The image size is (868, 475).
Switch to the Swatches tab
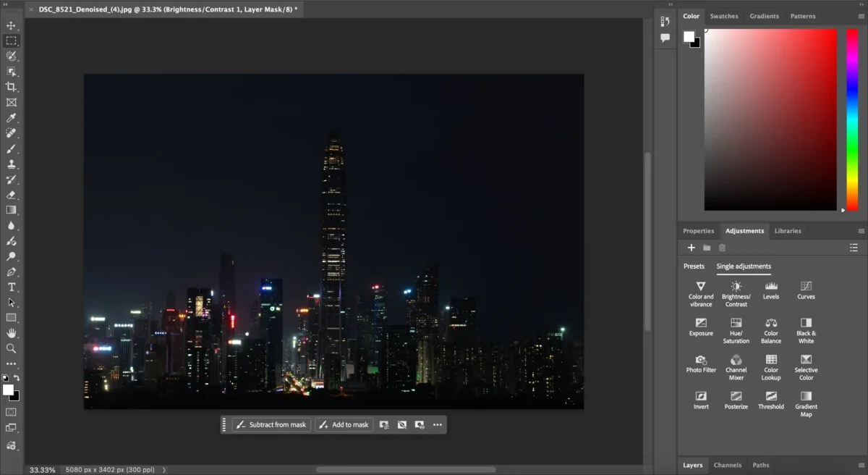click(723, 16)
